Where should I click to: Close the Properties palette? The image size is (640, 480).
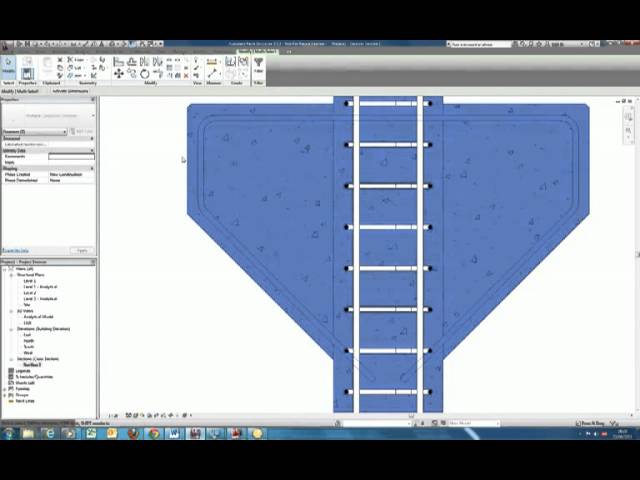coord(93,99)
